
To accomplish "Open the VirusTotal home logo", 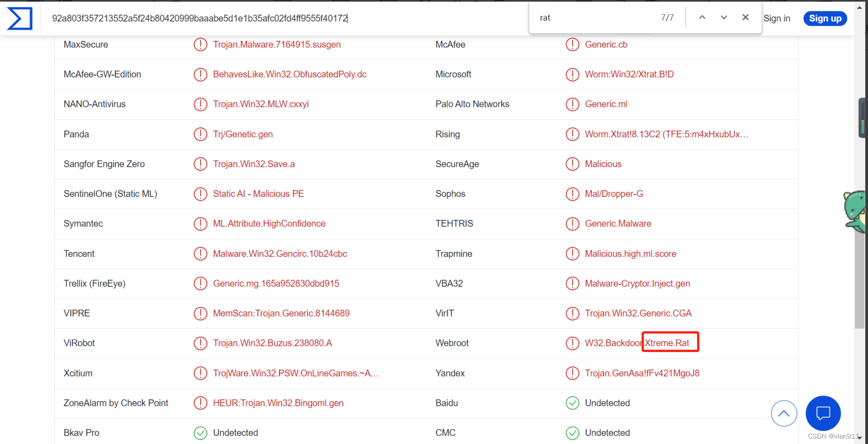I will (20, 18).
